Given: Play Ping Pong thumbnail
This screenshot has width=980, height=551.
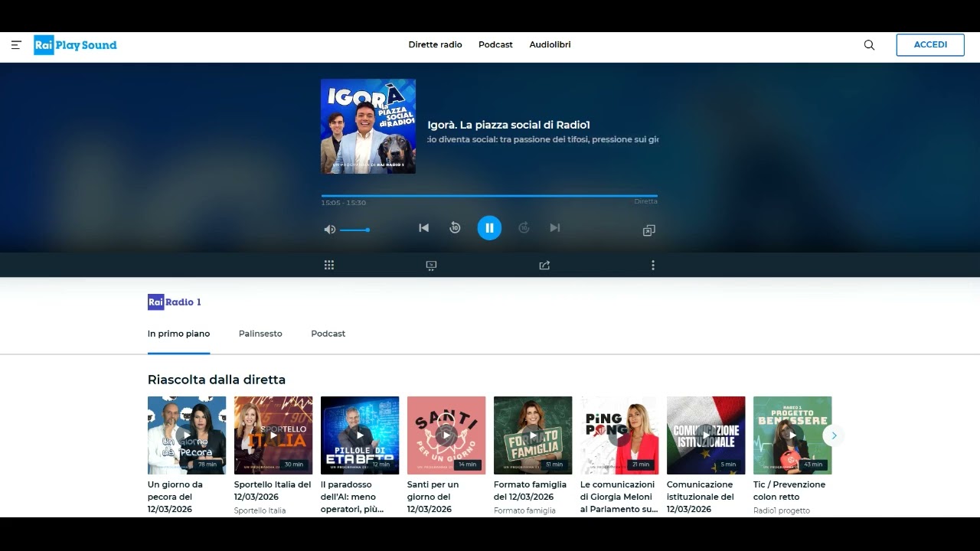Looking at the screenshot, I should [619, 435].
